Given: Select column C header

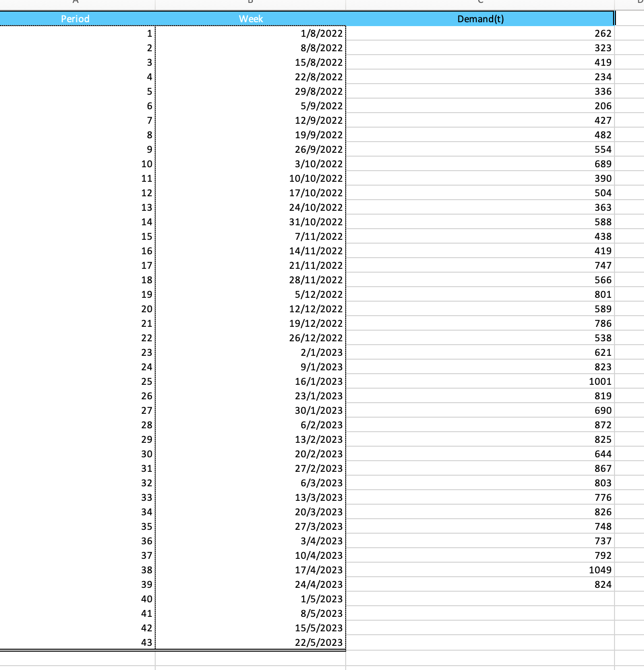Looking at the screenshot, I should [x=481, y=3].
